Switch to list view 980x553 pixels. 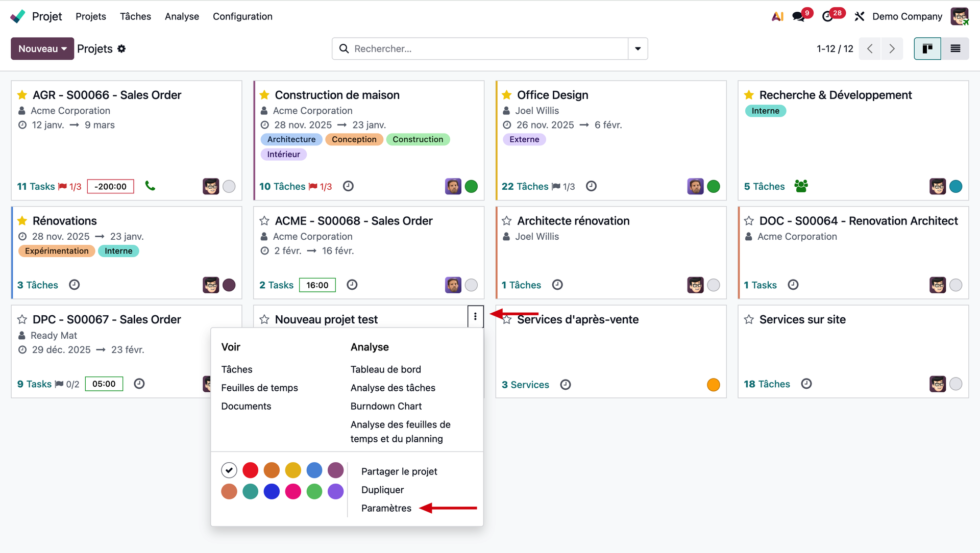click(x=955, y=48)
